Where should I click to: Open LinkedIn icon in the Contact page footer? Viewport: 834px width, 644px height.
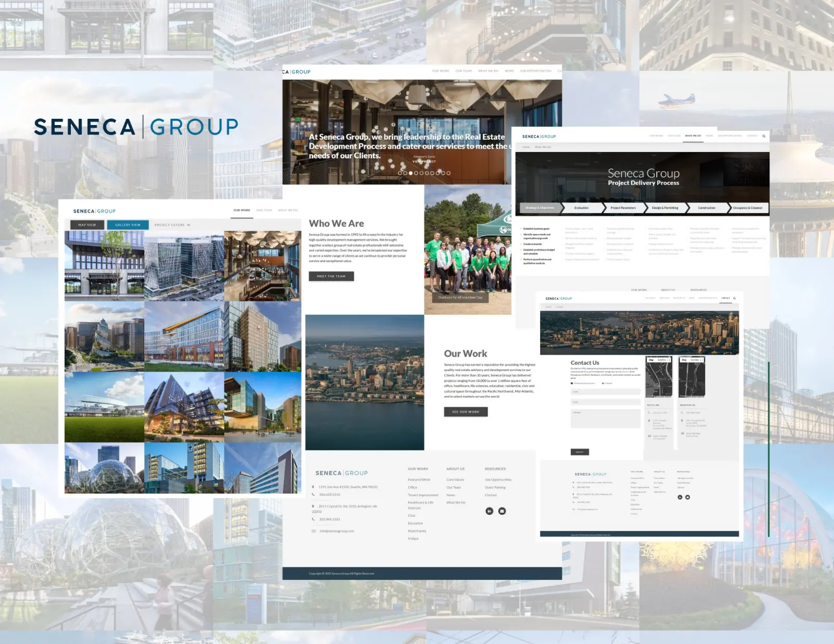680,497
